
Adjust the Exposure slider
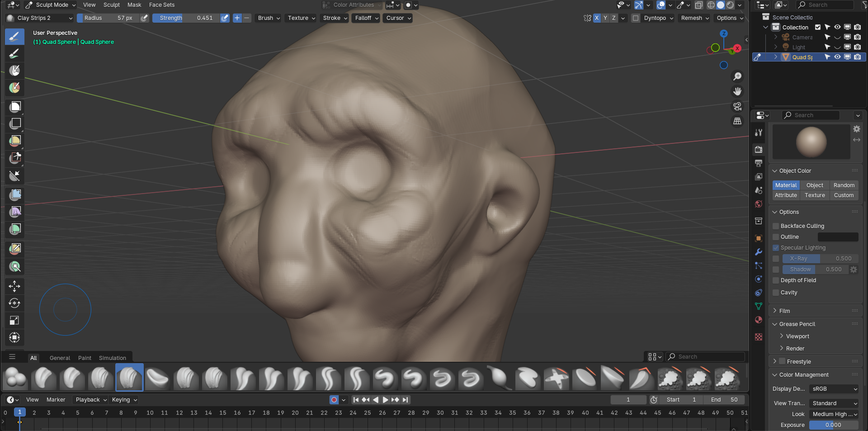click(834, 425)
